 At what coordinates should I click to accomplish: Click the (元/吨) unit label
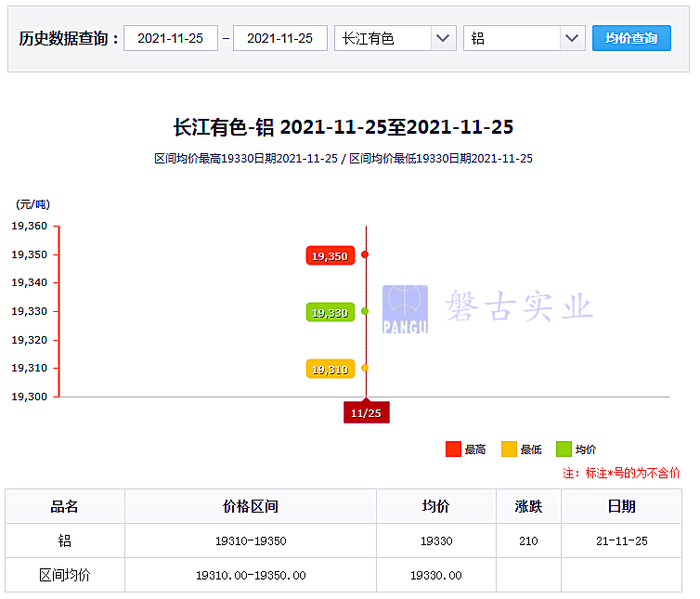[x=33, y=204]
